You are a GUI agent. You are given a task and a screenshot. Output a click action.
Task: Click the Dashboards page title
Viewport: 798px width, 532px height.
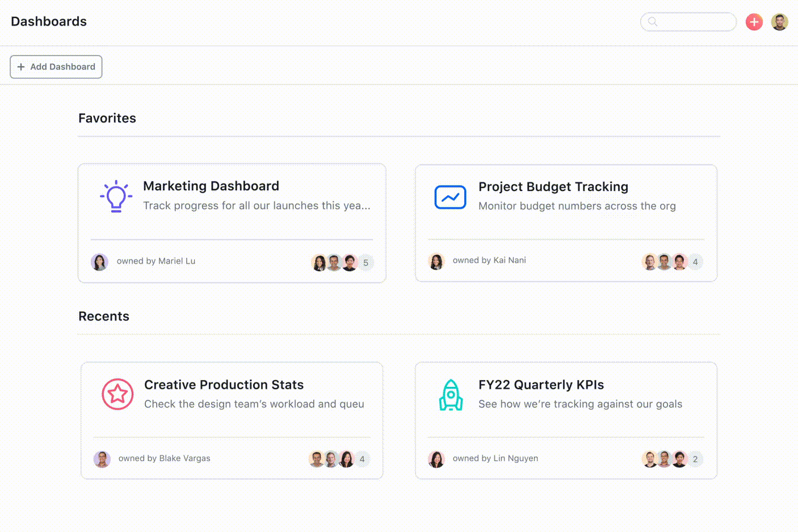(49, 22)
